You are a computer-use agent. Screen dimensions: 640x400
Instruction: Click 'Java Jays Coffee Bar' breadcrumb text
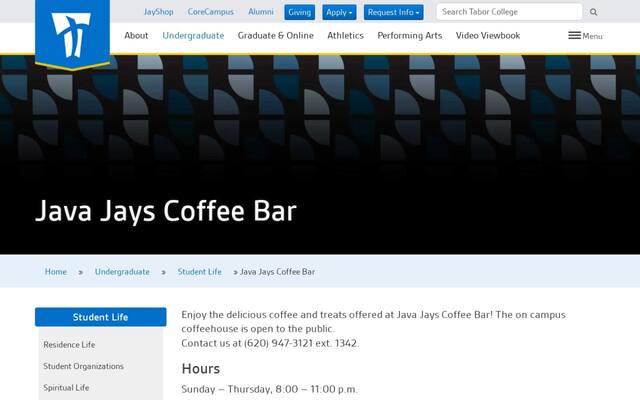coord(277,271)
